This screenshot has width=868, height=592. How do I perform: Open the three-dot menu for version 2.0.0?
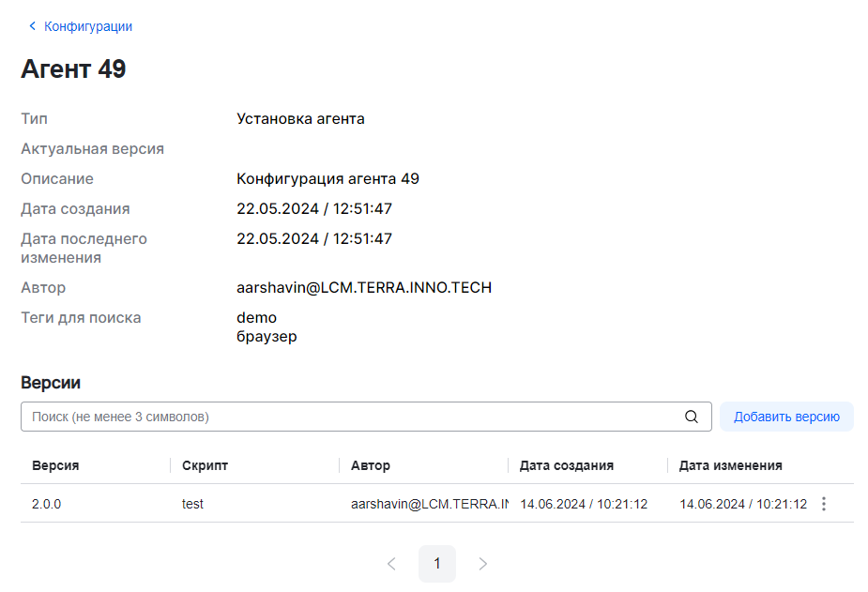click(x=824, y=504)
